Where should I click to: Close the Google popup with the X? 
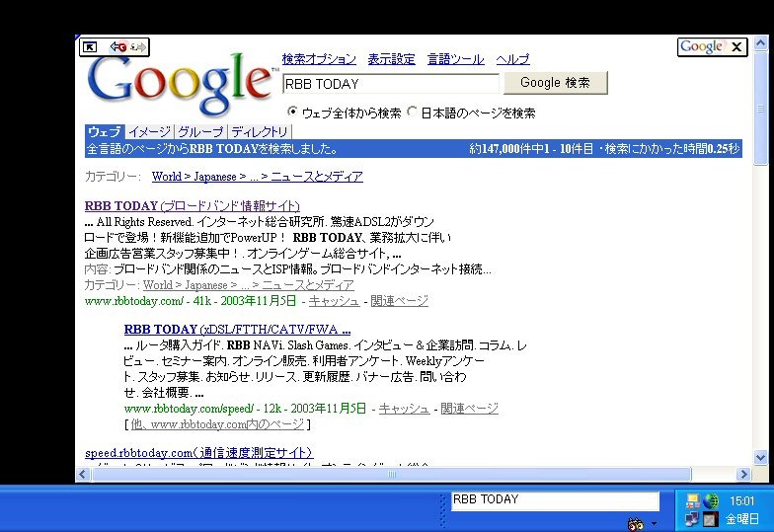pos(736,47)
